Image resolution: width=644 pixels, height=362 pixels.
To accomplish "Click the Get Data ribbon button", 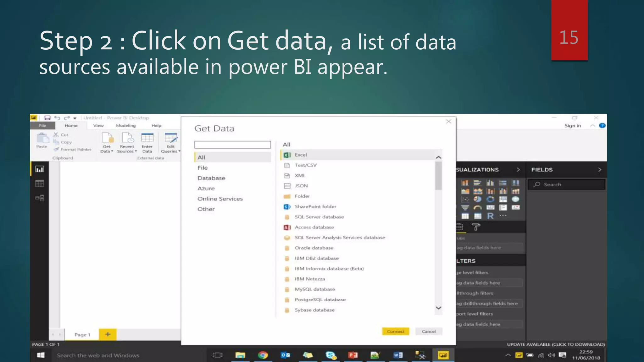I will [x=107, y=142].
